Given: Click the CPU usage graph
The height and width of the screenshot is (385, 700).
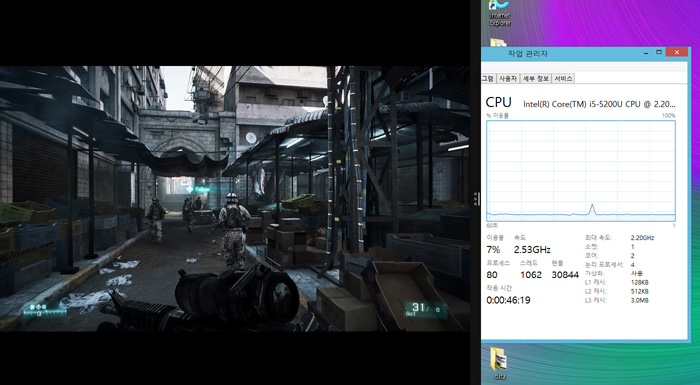Looking at the screenshot, I should (x=581, y=171).
